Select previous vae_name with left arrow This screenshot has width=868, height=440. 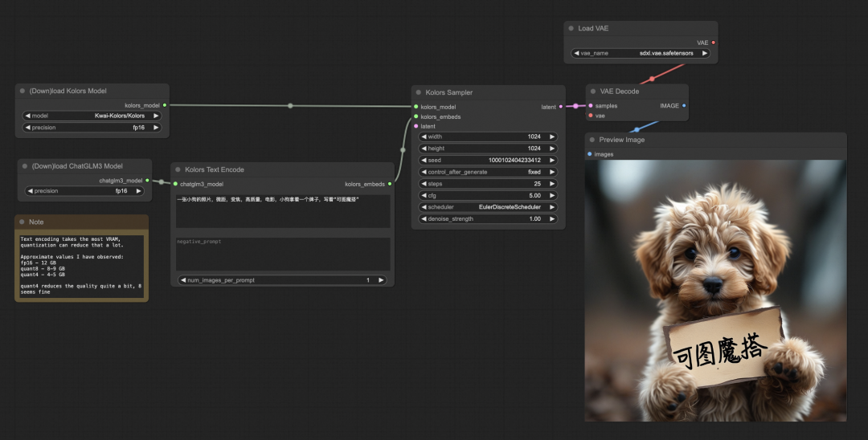coord(576,53)
